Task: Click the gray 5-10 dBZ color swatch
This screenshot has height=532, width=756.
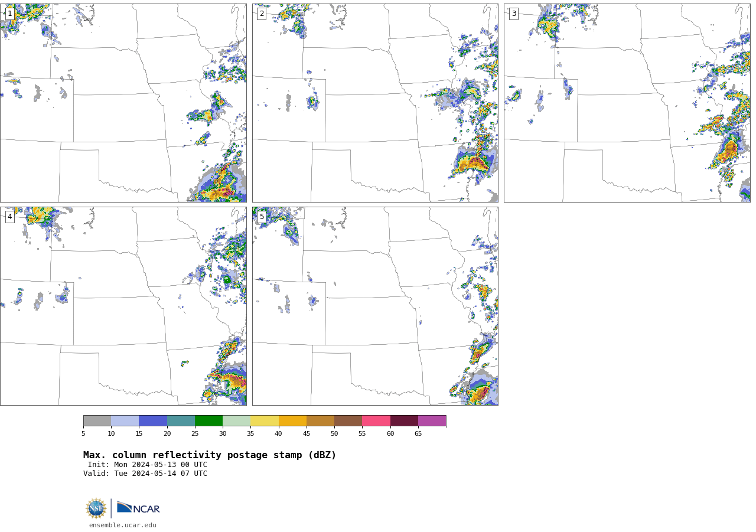Action: (x=97, y=420)
